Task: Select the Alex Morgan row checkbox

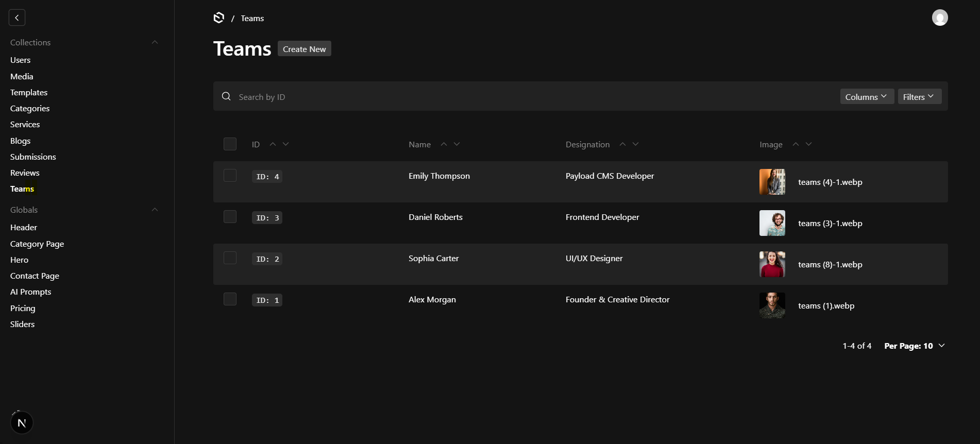Action: [x=230, y=299]
